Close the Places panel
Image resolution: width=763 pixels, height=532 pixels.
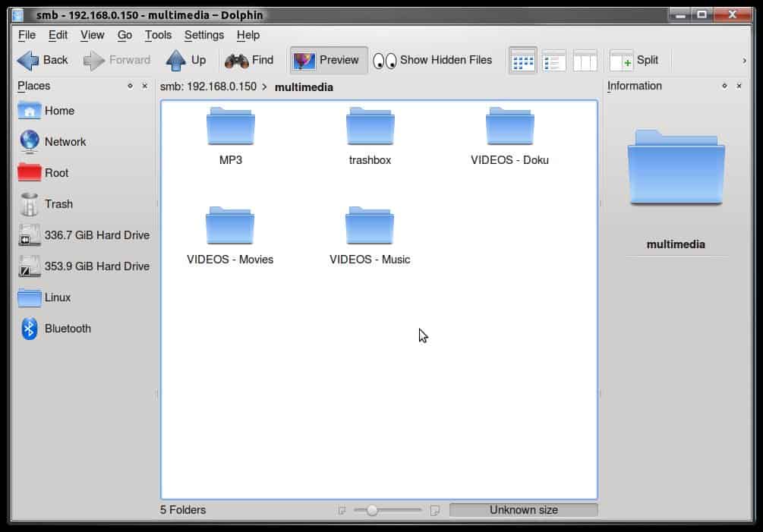pyautogui.click(x=144, y=86)
